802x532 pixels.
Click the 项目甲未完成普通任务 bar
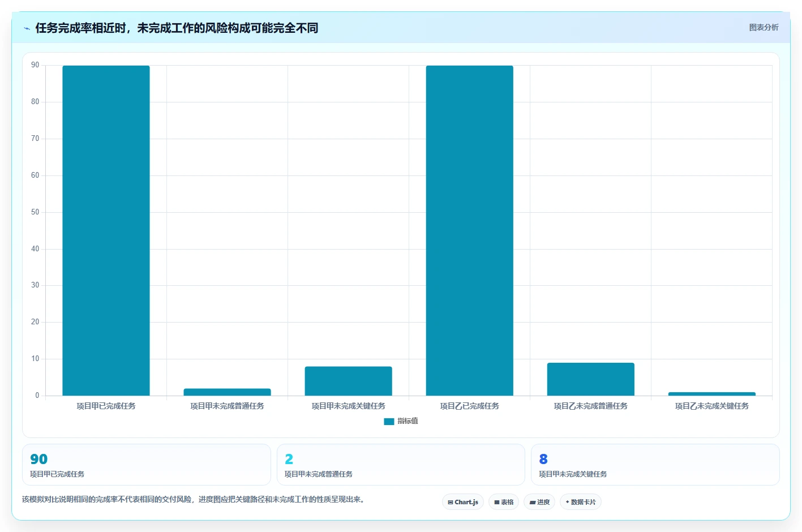(227, 392)
